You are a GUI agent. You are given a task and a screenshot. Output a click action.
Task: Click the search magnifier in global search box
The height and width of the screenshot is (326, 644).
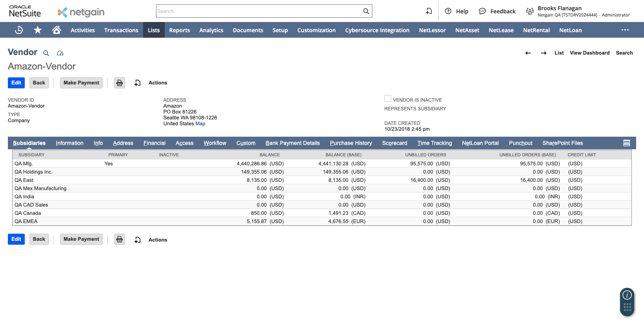(x=366, y=11)
